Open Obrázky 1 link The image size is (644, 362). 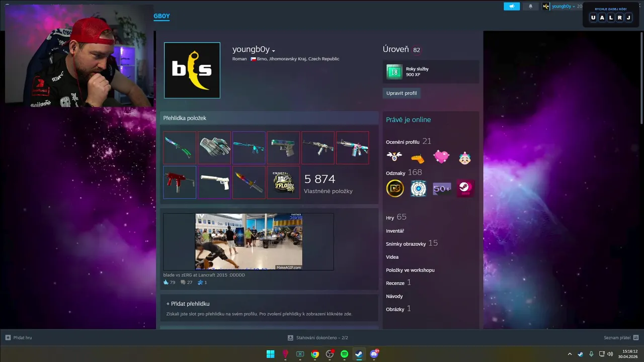point(398,309)
